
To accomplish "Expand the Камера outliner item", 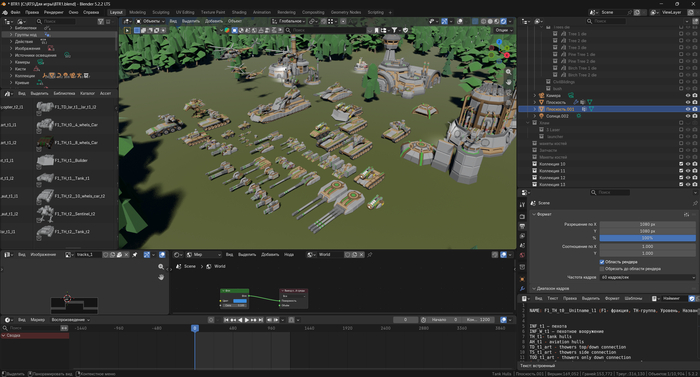I will (x=535, y=96).
